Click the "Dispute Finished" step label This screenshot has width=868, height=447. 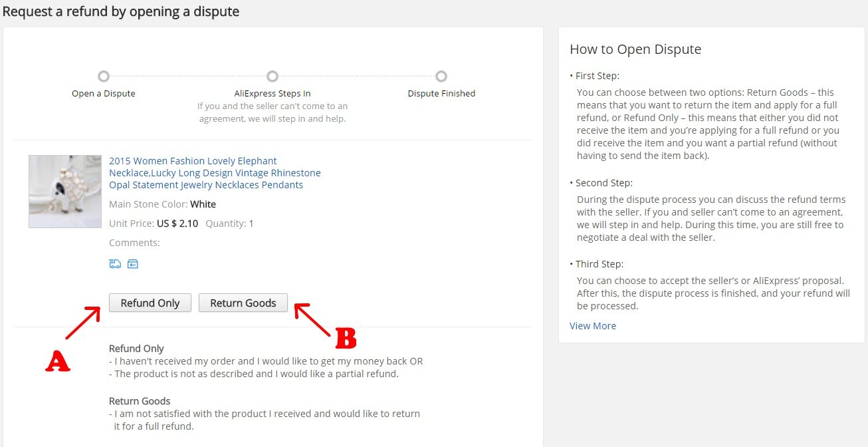coord(441,94)
